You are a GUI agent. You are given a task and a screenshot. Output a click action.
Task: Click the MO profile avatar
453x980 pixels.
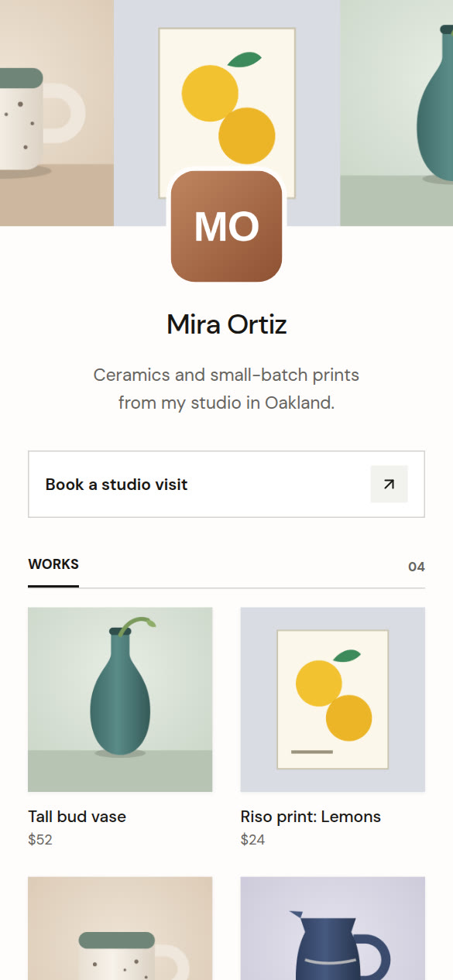[226, 226]
